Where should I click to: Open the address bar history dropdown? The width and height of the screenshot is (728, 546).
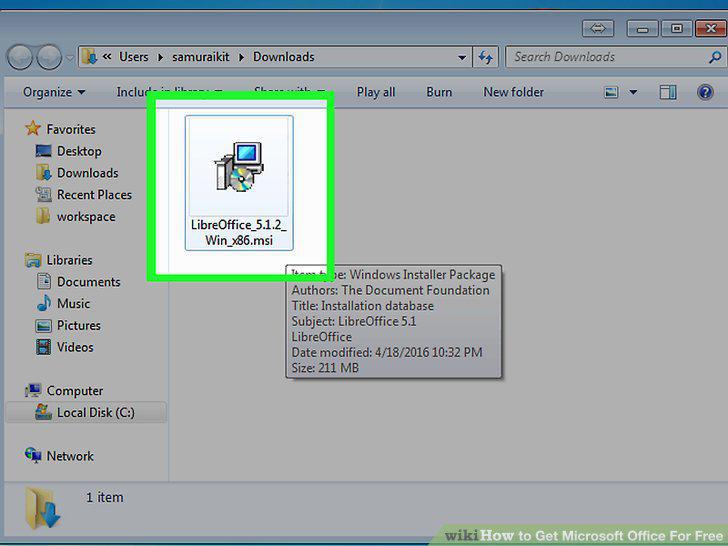click(x=462, y=58)
